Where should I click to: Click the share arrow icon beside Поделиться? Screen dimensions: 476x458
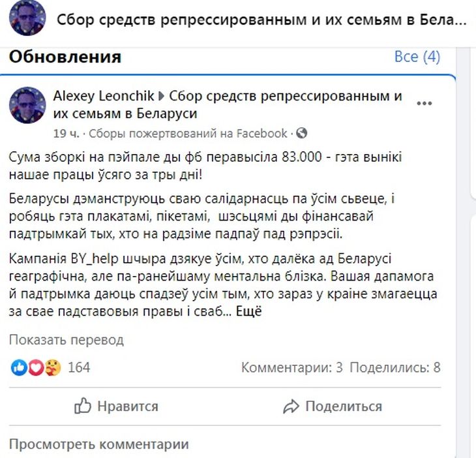tap(291, 406)
